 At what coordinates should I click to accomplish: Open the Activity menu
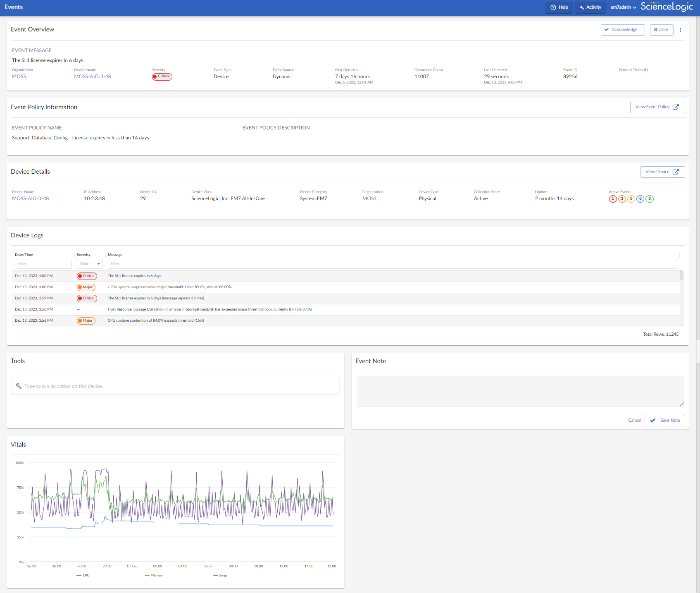590,7
